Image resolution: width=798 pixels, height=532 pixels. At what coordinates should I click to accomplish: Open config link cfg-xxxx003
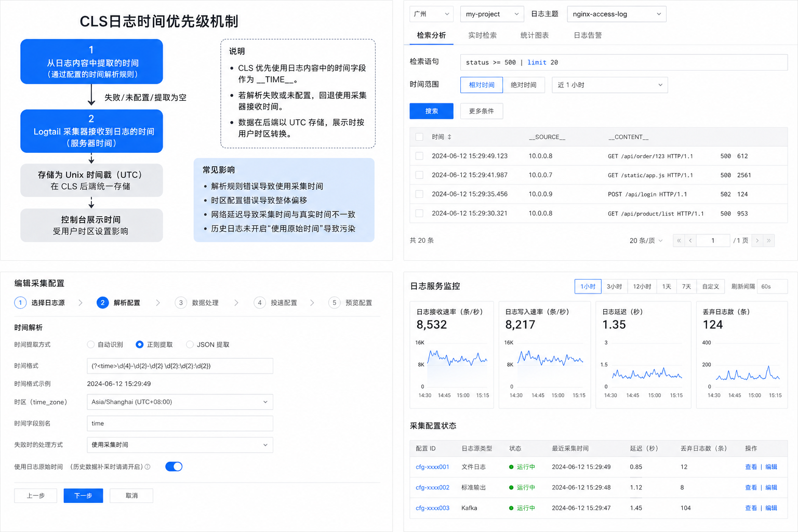point(432,508)
